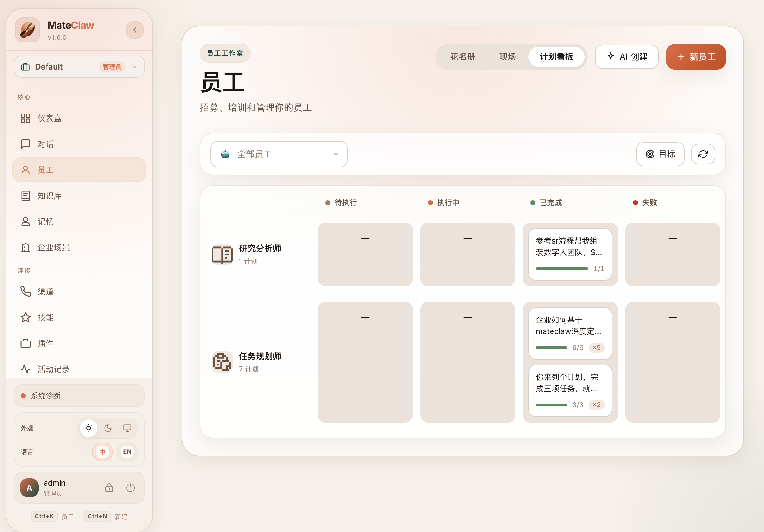Screen dimensions: 764x532
Task: Click the Ctrl+K shortcut hint
Action: 44,516
